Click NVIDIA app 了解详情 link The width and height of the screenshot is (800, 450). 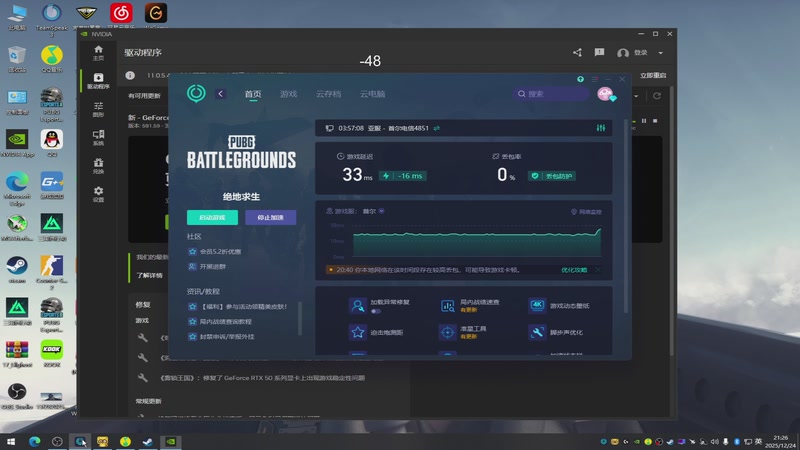tap(149, 276)
